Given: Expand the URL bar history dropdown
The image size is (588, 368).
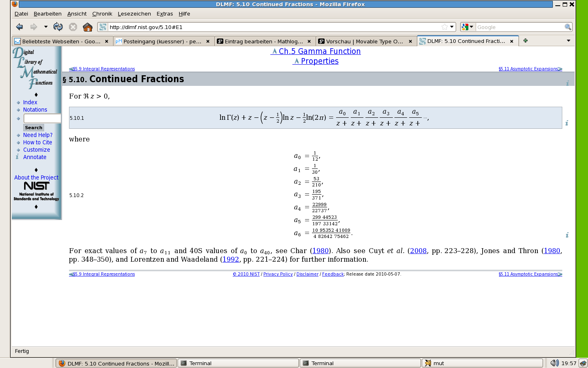Looking at the screenshot, I should [x=452, y=27].
